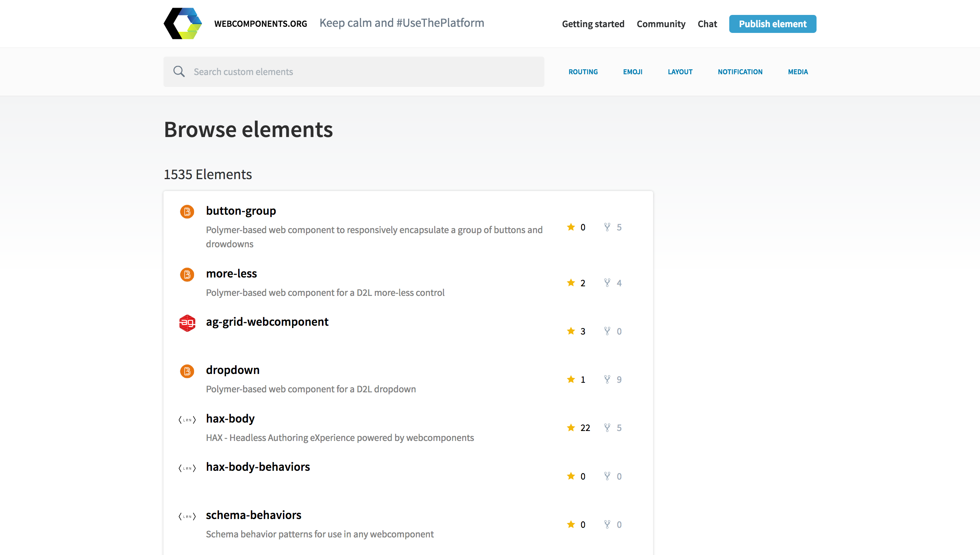This screenshot has width=980, height=555.
Task: Click the HAX Headless Authoring eXperience description
Action: pyautogui.click(x=340, y=438)
